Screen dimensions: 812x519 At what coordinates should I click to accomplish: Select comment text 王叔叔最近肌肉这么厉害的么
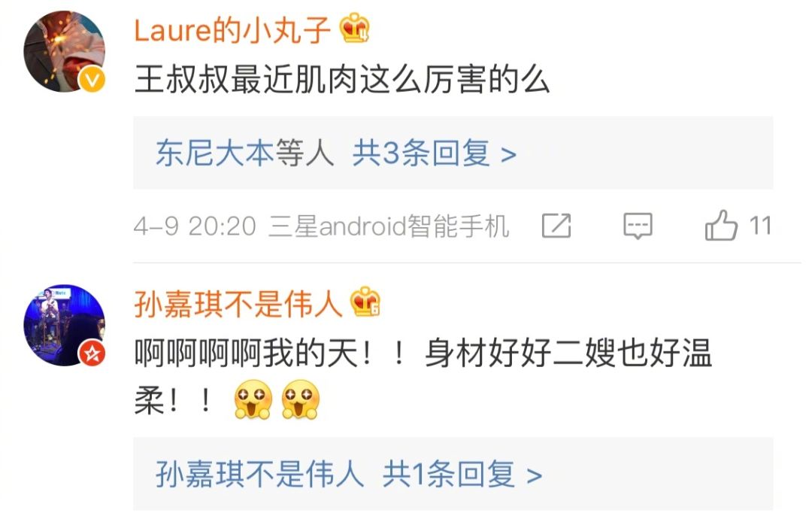point(342,79)
